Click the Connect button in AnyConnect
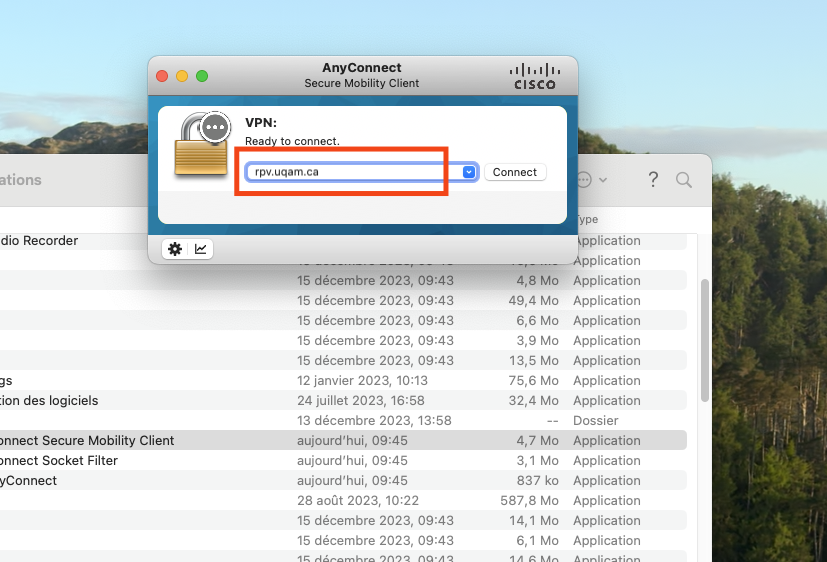The image size is (827, 562). coord(515,172)
